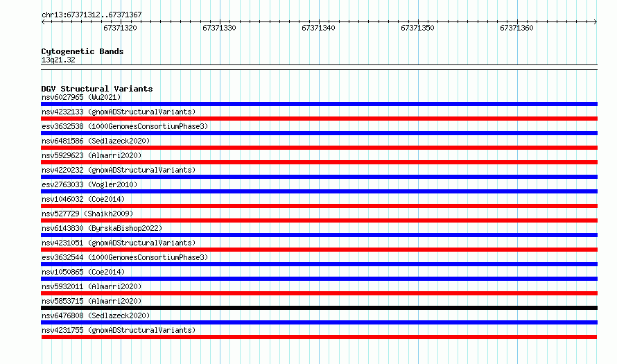Click the nsv6027965 (Wu2021) blue variant bar

[319, 104]
